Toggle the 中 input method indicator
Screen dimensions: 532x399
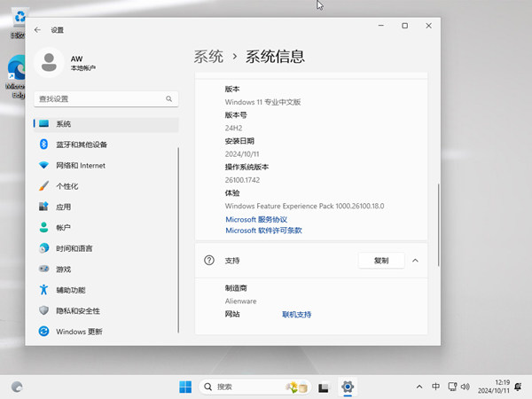click(435, 387)
